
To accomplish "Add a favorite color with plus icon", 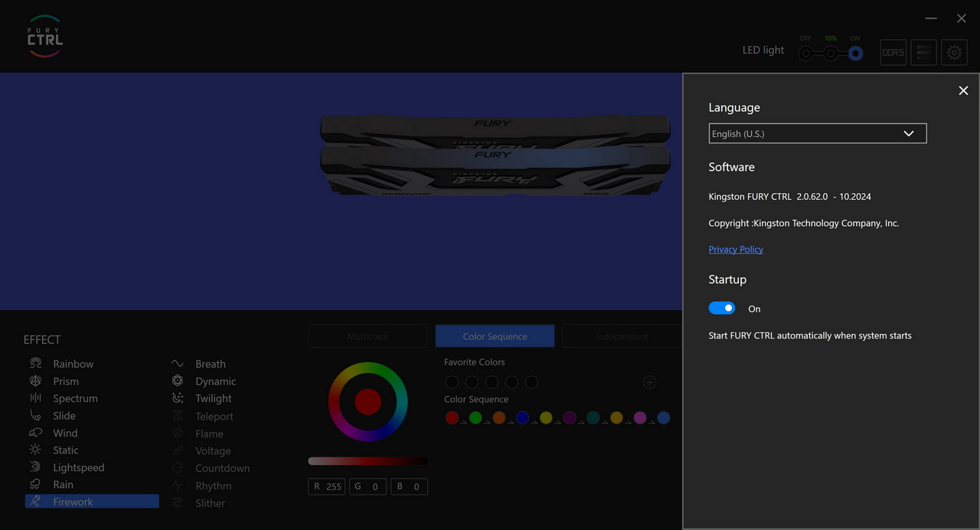I will coord(649,382).
